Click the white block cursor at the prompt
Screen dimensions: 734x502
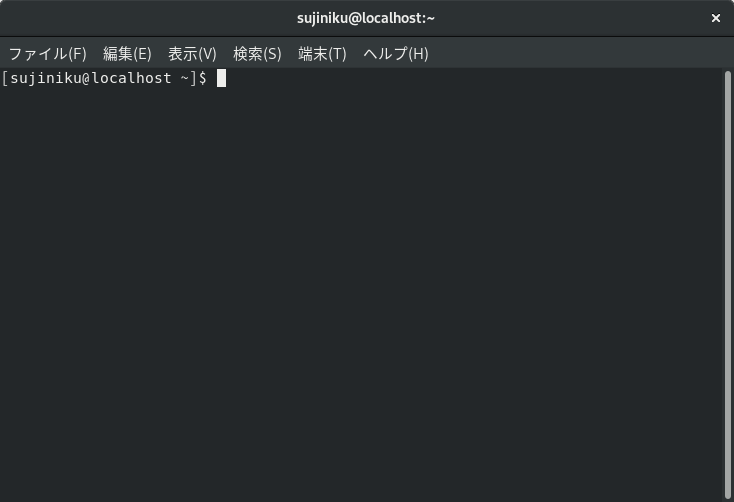click(x=221, y=78)
